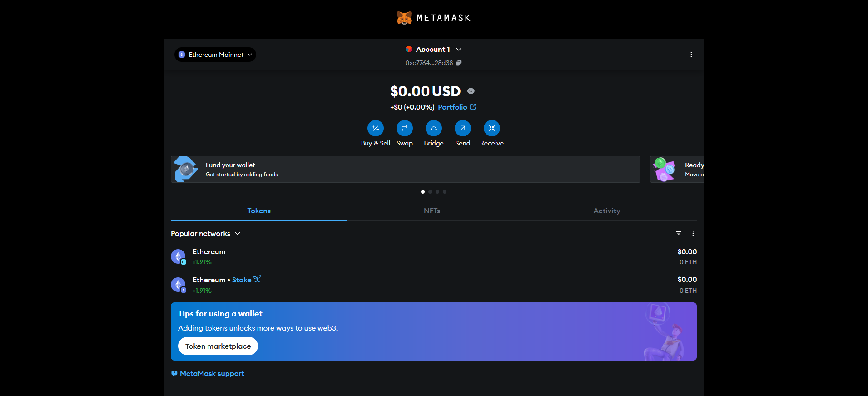The width and height of the screenshot is (868, 396).
Task: Click the Swap icon button
Action: pos(405,128)
